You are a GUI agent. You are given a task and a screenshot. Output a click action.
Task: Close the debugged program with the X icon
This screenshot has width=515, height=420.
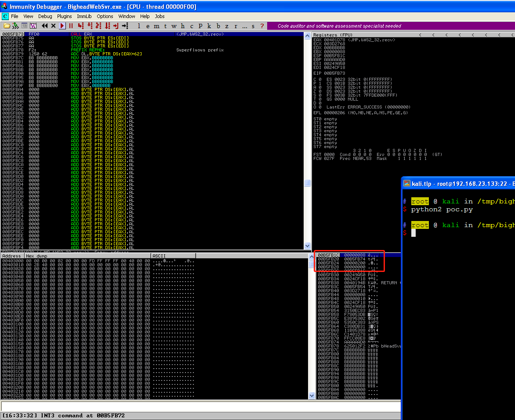tap(53, 26)
